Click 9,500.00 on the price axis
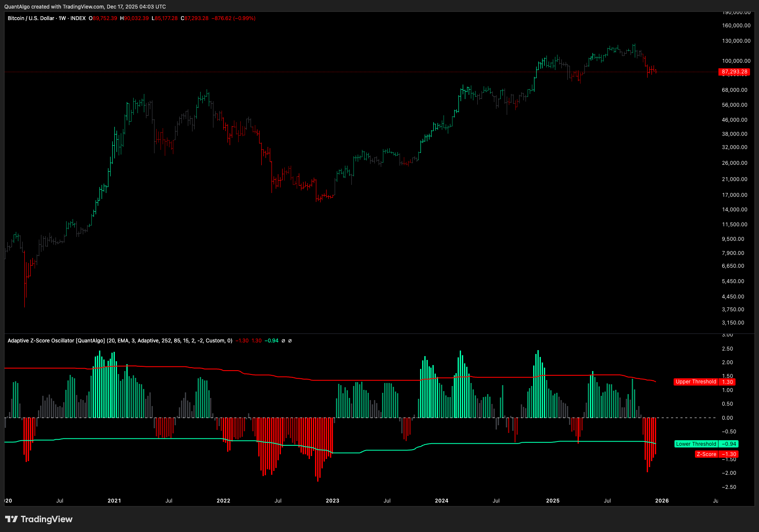Viewport: 759px width, 532px height. click(733, 239)
